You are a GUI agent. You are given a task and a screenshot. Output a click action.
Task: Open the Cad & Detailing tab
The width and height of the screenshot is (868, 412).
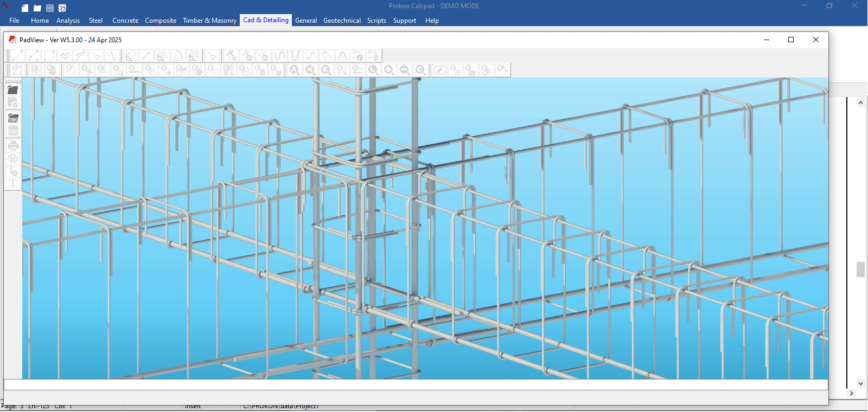tap(265, 20)
